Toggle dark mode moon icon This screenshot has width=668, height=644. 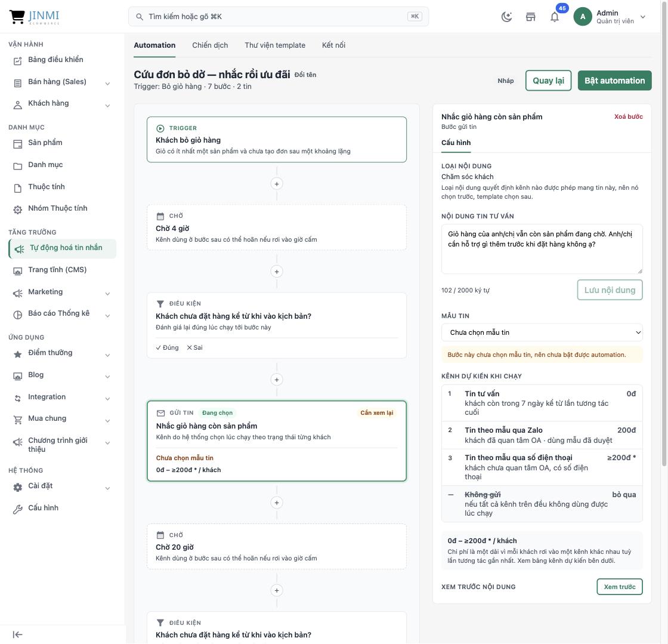(506, 17)
